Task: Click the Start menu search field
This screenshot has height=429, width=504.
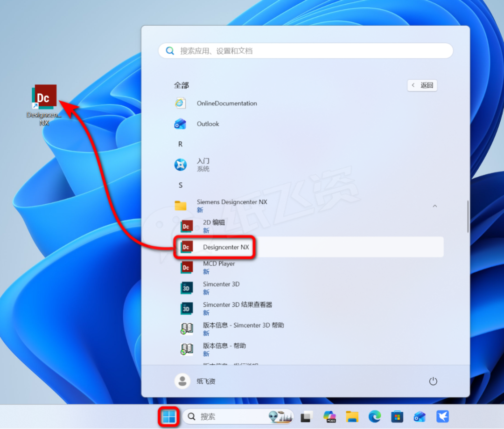Action: click(x=306, y=51)
